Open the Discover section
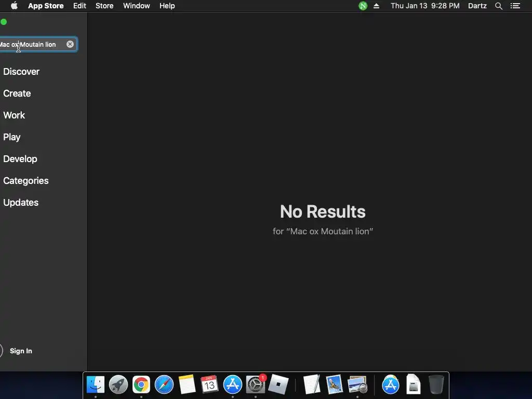Image resolution: width=532 pixels, height=399 pixels. [21, 72]
